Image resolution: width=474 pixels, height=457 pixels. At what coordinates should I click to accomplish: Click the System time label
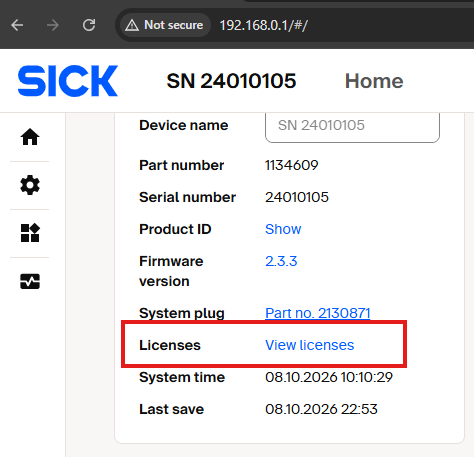[182, 377]
